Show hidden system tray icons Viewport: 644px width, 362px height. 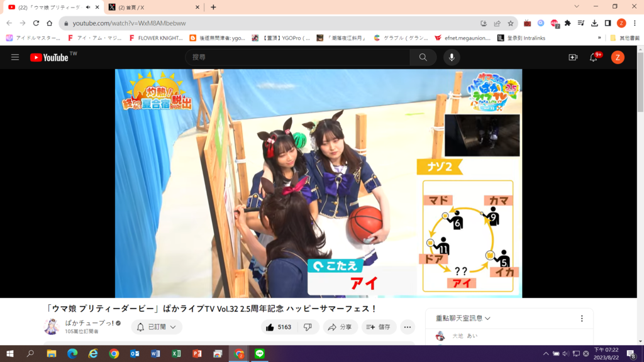click(x=545, y=353)
